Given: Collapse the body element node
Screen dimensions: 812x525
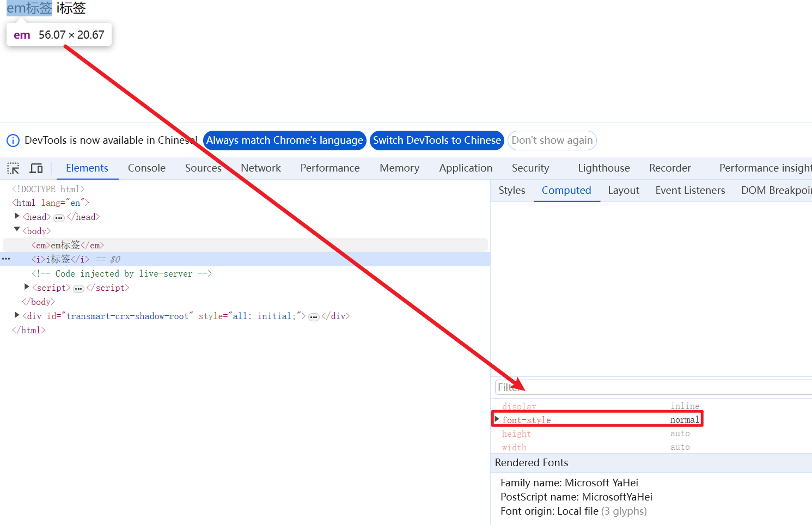Looking at the screenshot, I should point(17,230).
